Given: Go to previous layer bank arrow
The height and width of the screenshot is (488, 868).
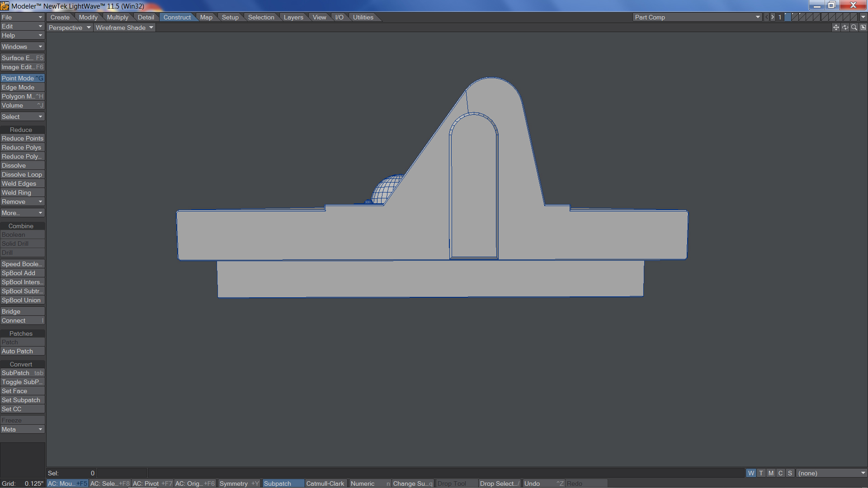Looking at the screenshot, I should [766, 17].
